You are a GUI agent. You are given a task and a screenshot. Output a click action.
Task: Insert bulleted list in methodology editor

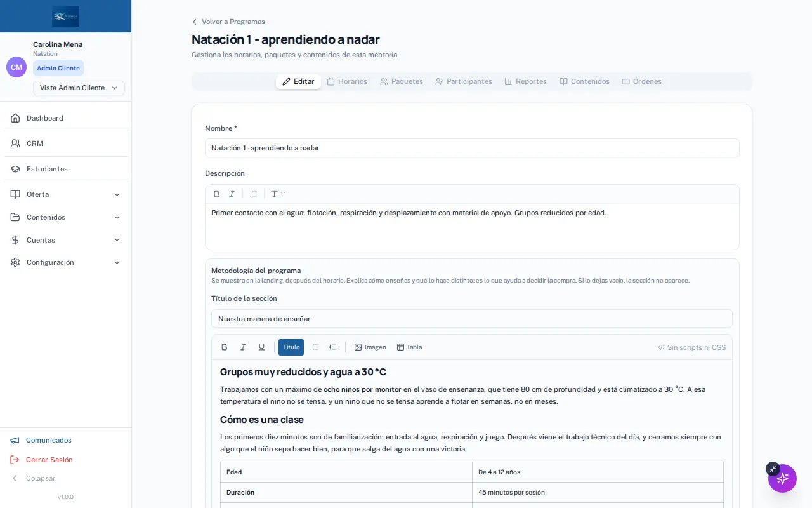[314, 347]
